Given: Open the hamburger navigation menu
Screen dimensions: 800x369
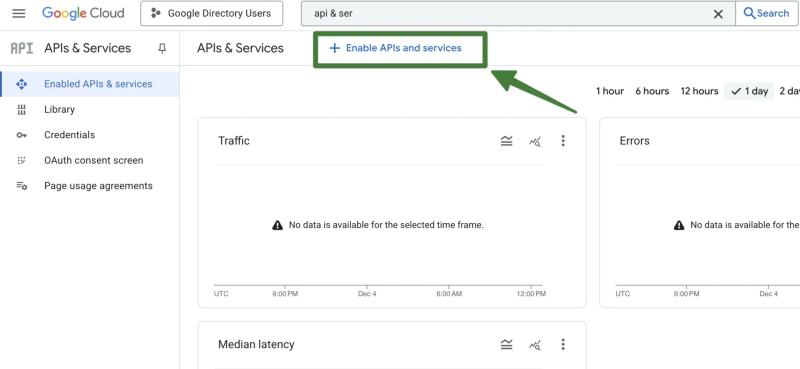Looking at the screenshot, I should [19, 13].
